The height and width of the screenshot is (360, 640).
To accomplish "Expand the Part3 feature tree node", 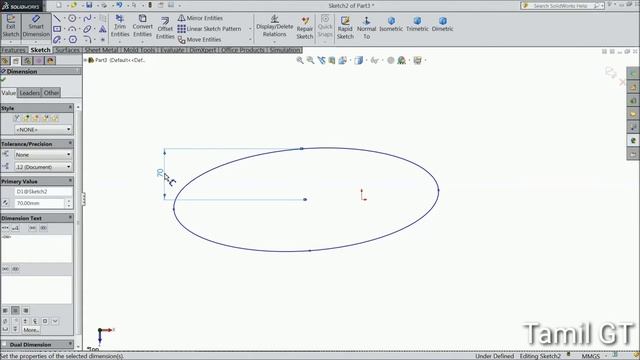I will [86, 60].
